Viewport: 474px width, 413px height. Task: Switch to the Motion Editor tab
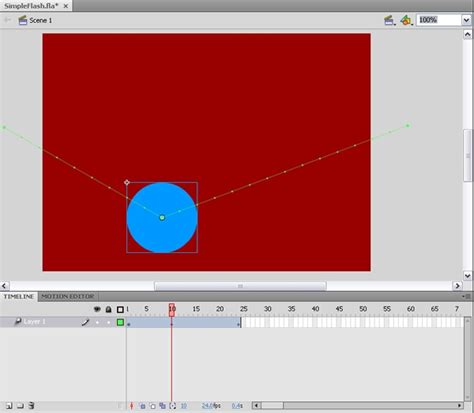68,296
